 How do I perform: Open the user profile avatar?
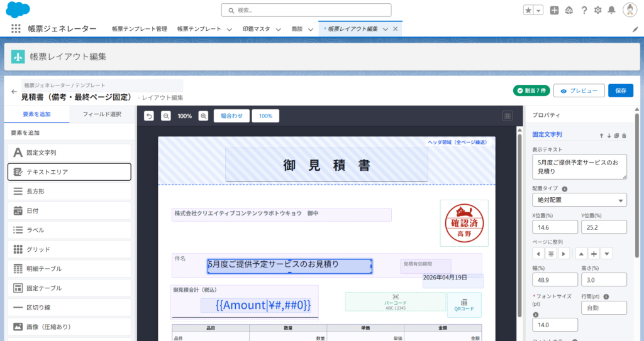(630, 10)
